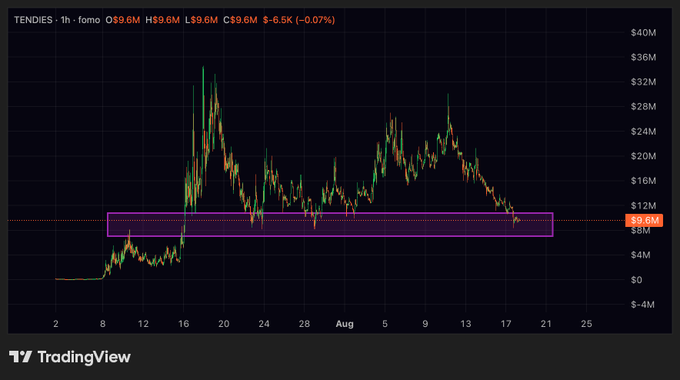680x380 pixels.
Task: Click the $32M price axis label
Action: 644,82
